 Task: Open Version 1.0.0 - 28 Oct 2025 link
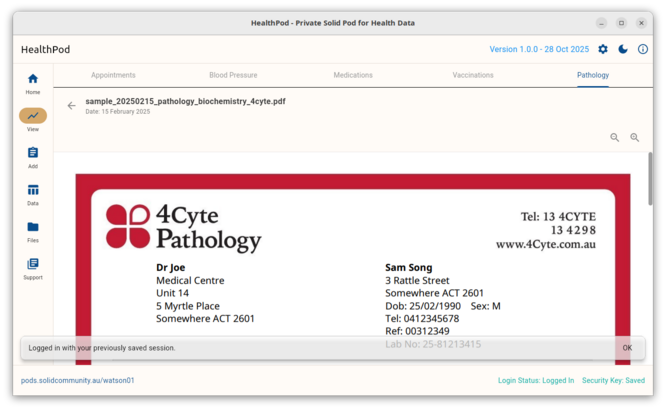coord(539,49)
